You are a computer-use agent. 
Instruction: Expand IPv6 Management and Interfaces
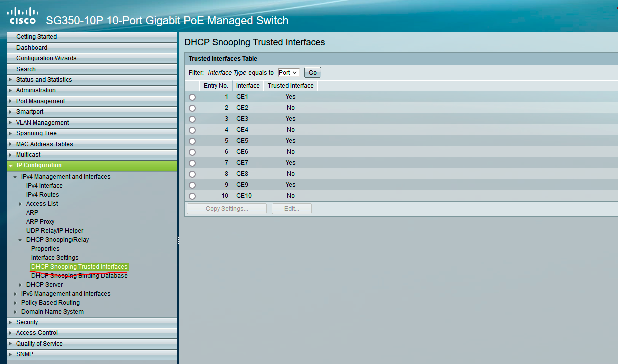click(x=15, y=293)
